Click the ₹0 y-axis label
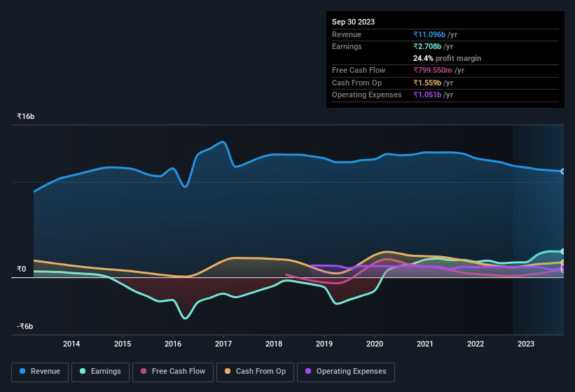This screenshot has width=575, height=392. click(x=21, y=269)
